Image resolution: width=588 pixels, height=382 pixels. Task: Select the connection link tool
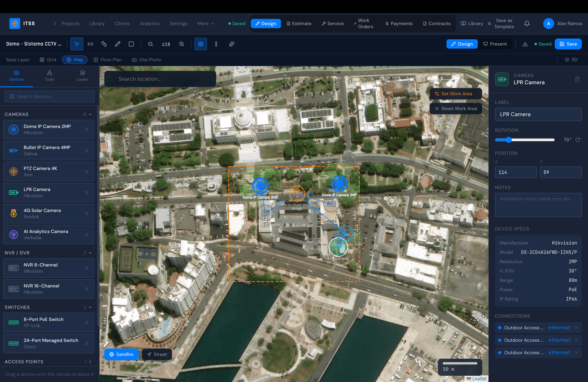click(90, 44)
